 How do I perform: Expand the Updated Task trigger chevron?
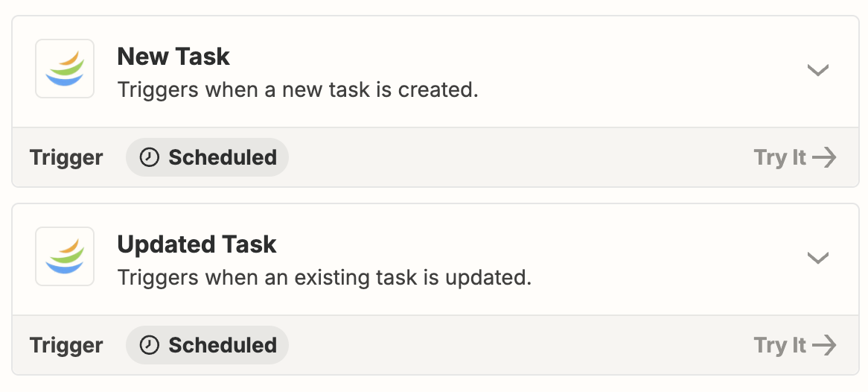(817, 258)
